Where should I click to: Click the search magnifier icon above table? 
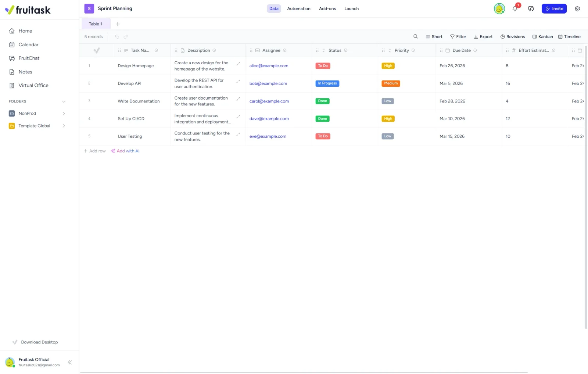pos(416,36)
